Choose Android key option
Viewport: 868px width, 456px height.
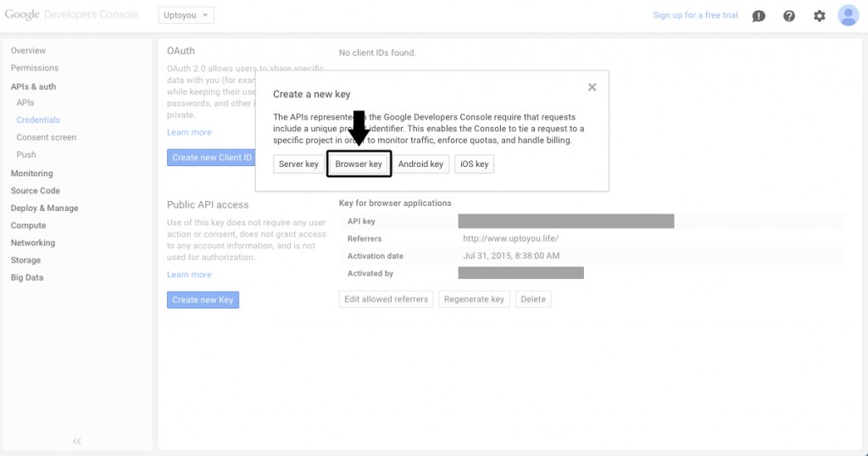pos(420,164)
